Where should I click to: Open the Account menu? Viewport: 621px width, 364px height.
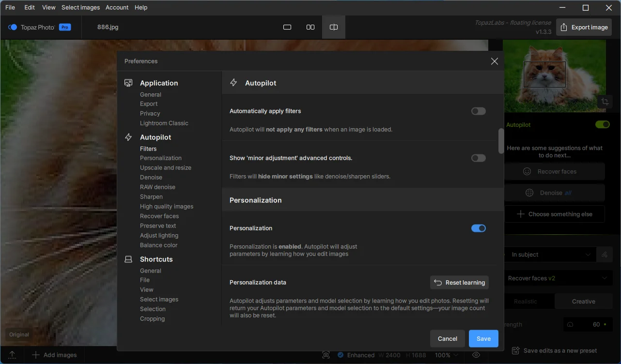[x=117, y=7]
